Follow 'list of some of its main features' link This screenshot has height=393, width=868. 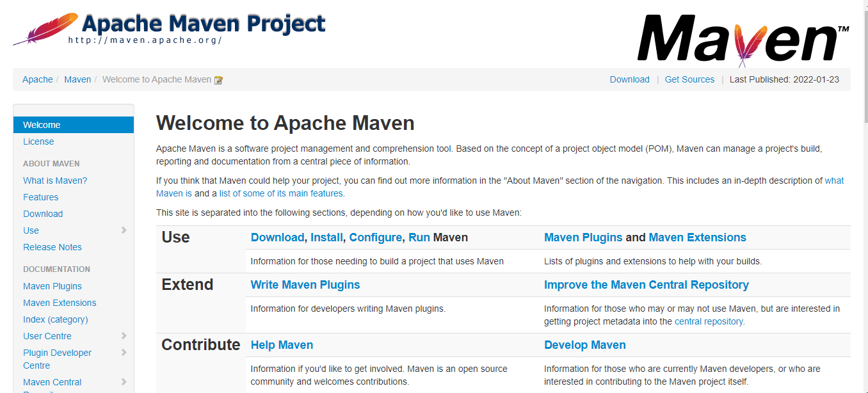[281, 193]
